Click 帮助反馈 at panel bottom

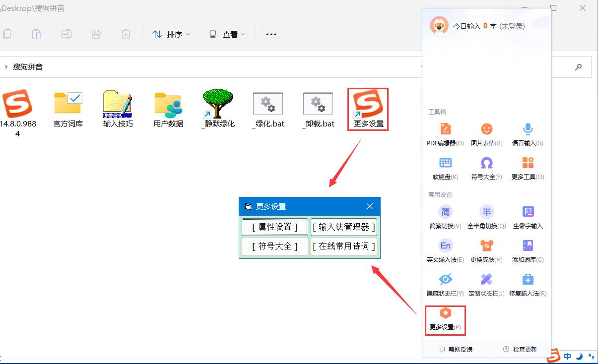click(x=455, y=349)
